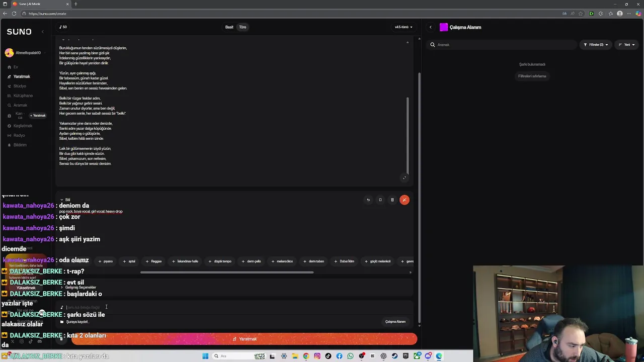Click the SUNO logo
This screenshot has width=644, height=362.
tap(19, 32)
